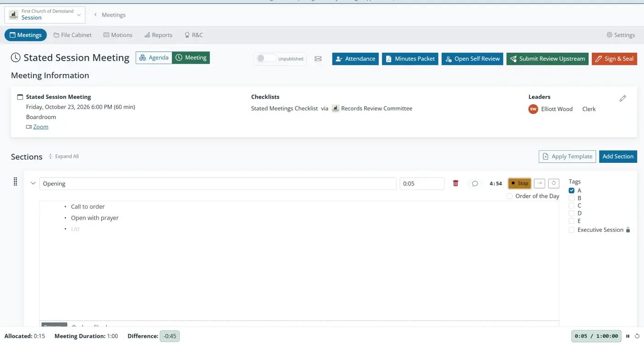
Task: Open the Zoom meeting link
Action: coord(40,127)
